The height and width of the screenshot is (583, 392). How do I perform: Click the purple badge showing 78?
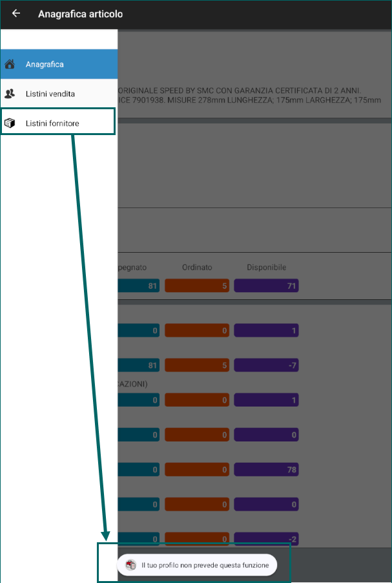[267, 470]
